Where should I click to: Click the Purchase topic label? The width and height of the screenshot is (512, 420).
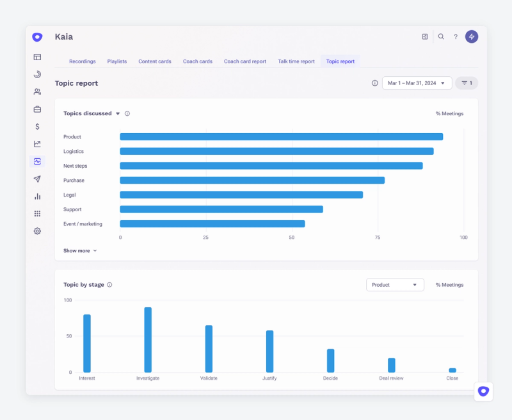(x=74, y=181)
